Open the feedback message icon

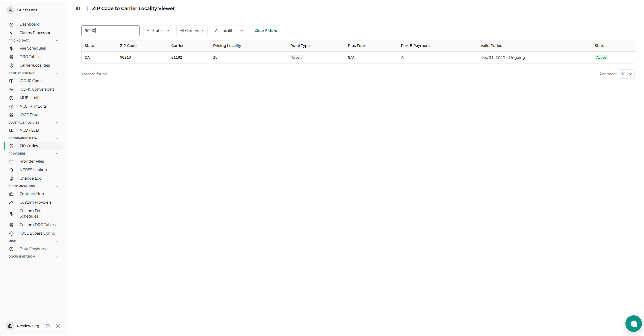tap(48, 326)
